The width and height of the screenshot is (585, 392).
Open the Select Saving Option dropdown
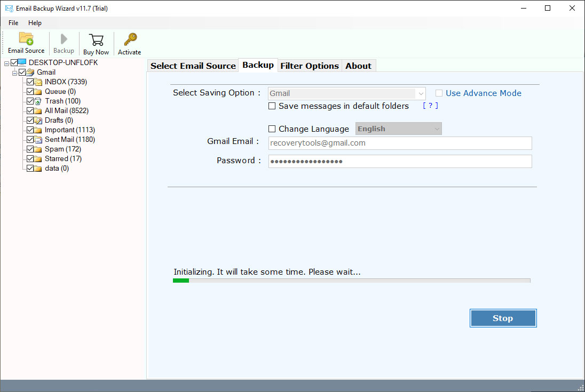[x=346, y=93]
